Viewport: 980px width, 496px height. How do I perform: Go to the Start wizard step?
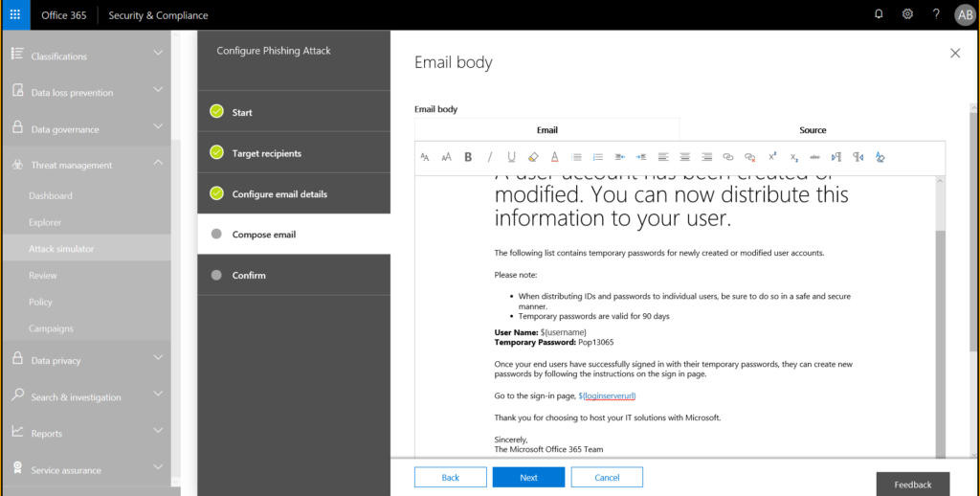pos(294,111)
